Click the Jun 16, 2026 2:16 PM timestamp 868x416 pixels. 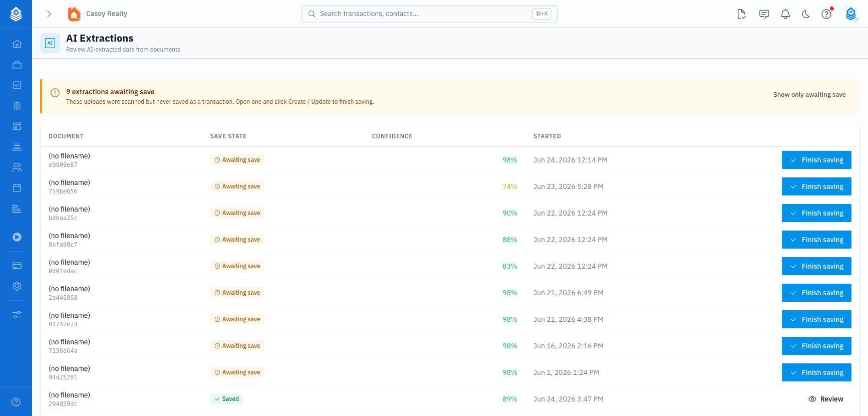568,346
